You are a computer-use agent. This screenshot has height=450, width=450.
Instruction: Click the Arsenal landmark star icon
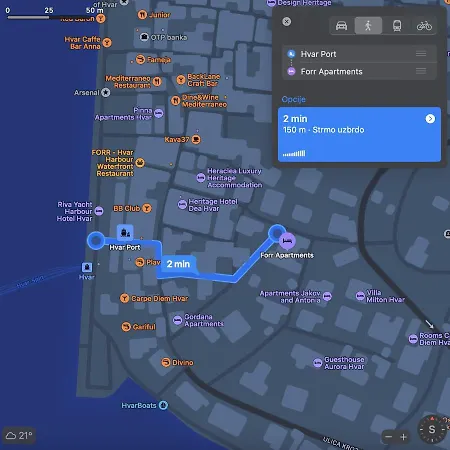pyautogui.click(x=106, y=92)
